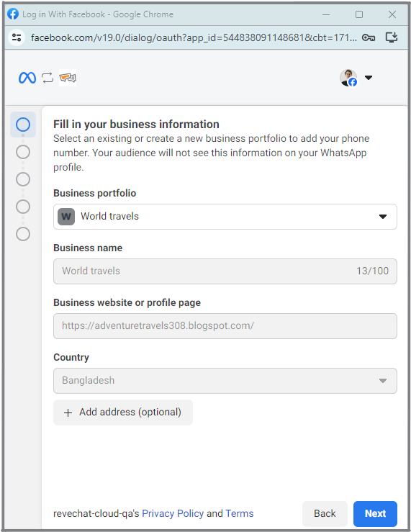Click the install app icon in address bar
Screen dimensions: 411x532
[392, 37]
